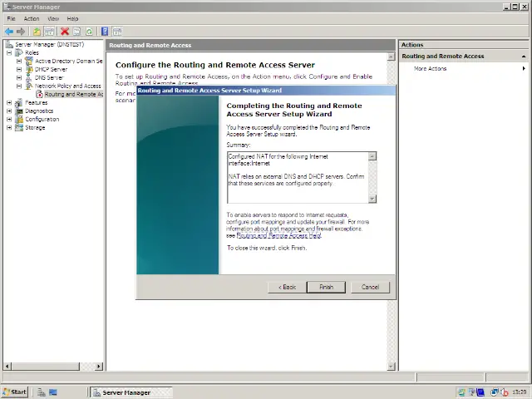Click the DNS Server role icon
The image size is (532, 399).
pyautogui.click(x=29, y=77)
